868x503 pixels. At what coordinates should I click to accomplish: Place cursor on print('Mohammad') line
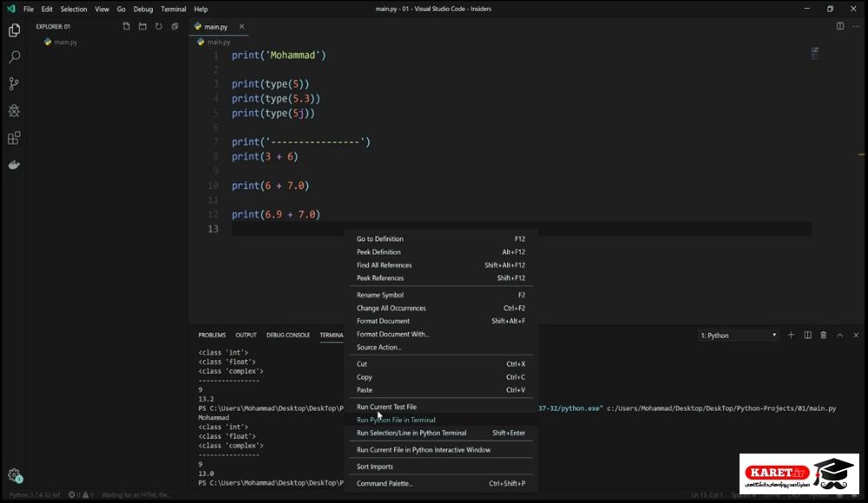(x=279, y=56)
